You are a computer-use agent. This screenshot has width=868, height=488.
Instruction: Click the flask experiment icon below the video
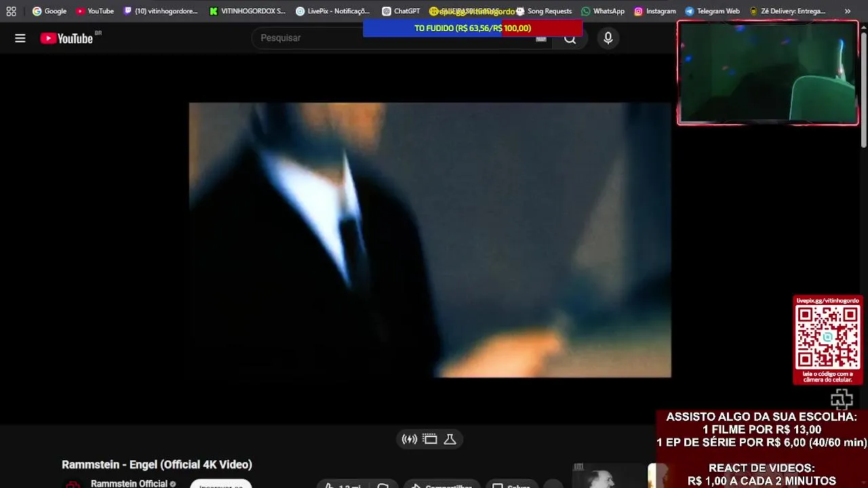450,439
